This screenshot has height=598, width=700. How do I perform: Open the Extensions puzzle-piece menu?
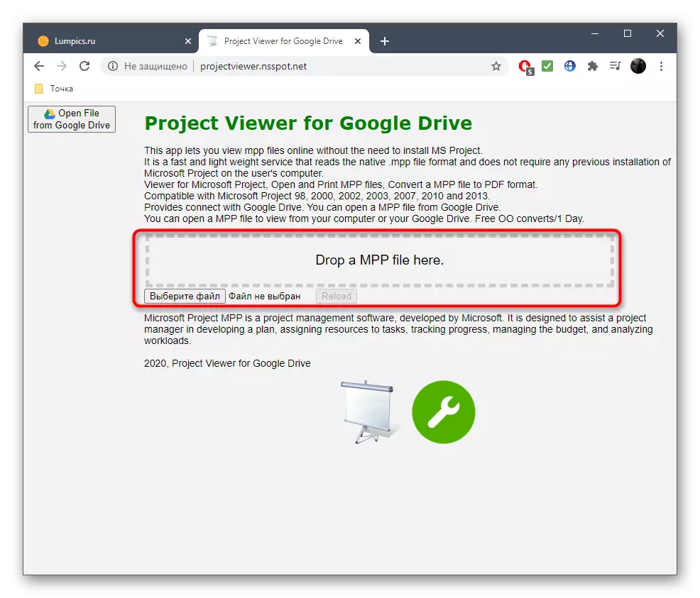point(592,67)
